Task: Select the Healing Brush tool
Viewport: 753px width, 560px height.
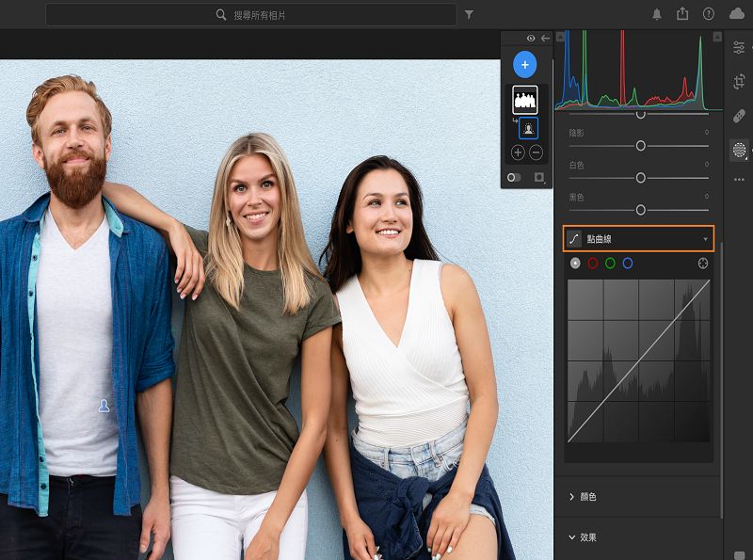Action: click(x=739, y=116)
